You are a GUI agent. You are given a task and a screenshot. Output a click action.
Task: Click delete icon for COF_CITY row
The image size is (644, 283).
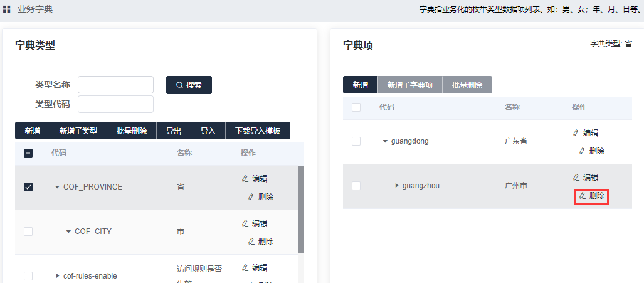coord(251,242)
